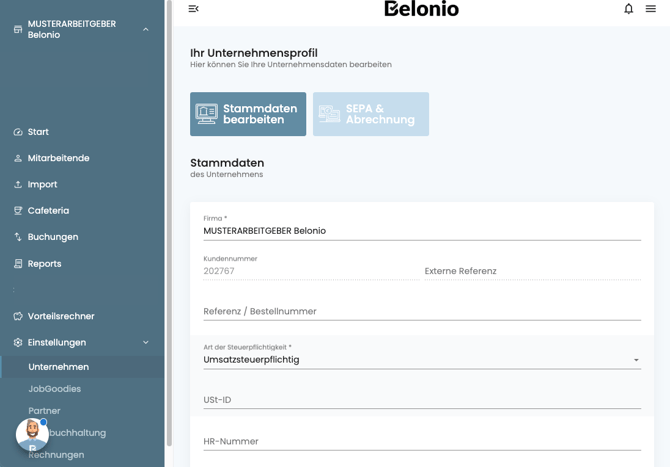Click the card icon on SEPA & Abrechnung
This screenshot has height=467, width=670.
329,114
